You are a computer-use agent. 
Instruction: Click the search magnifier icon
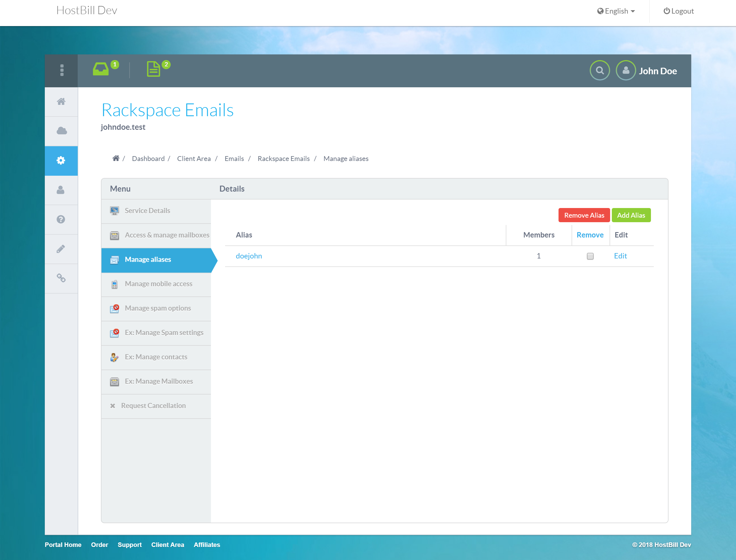[x=600, y=70]
